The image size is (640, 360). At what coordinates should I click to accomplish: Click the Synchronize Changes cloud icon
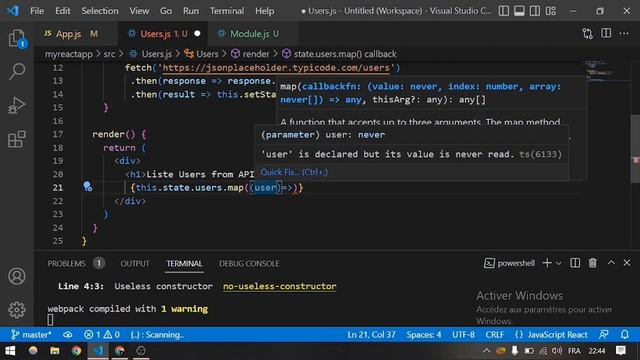68,335
